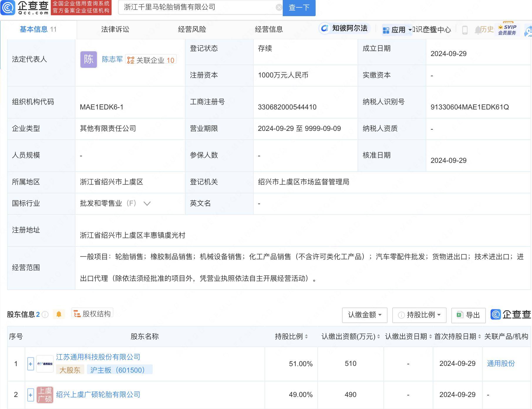Image resolution: width=532 pixels, height=409 pixels.
Task: Click the 知彼阿尔法 icon button
Action: (x=344, y=28)
